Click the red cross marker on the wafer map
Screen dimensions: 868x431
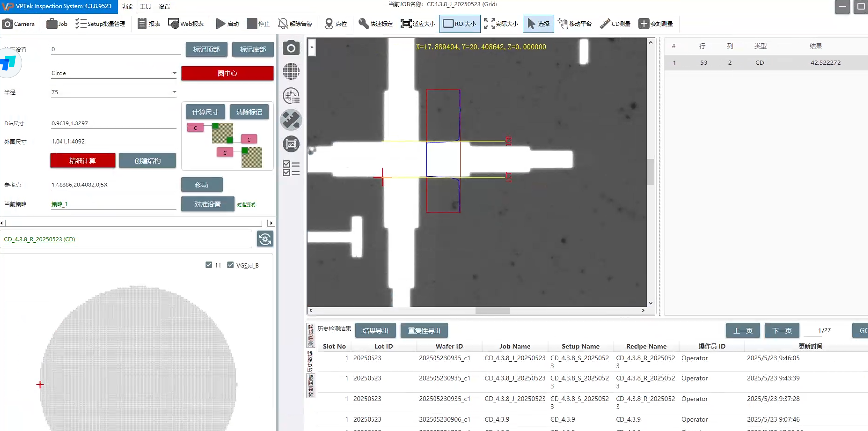(40, 384)
